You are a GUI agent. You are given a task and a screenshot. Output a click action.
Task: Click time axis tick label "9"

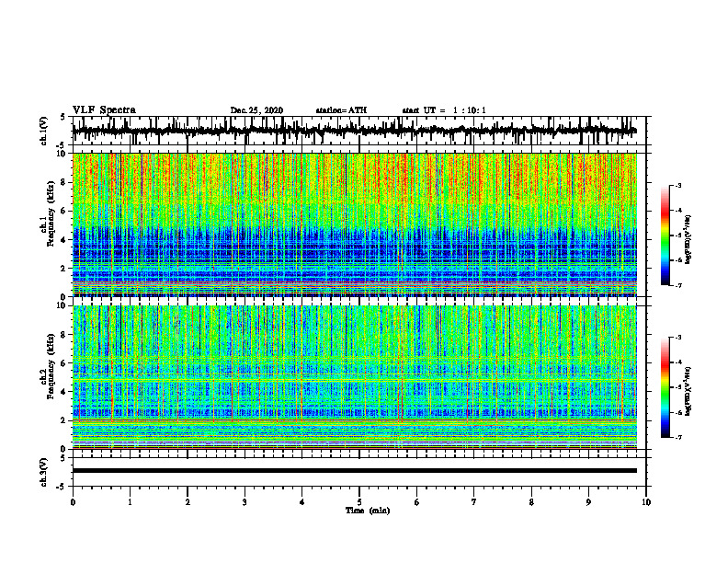(588, 502)
